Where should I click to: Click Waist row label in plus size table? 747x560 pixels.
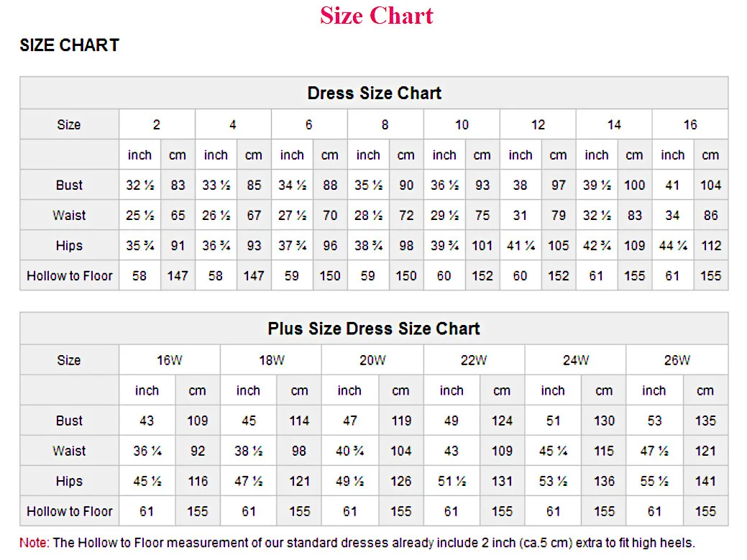pyautogui.click(x=69, y=451)
